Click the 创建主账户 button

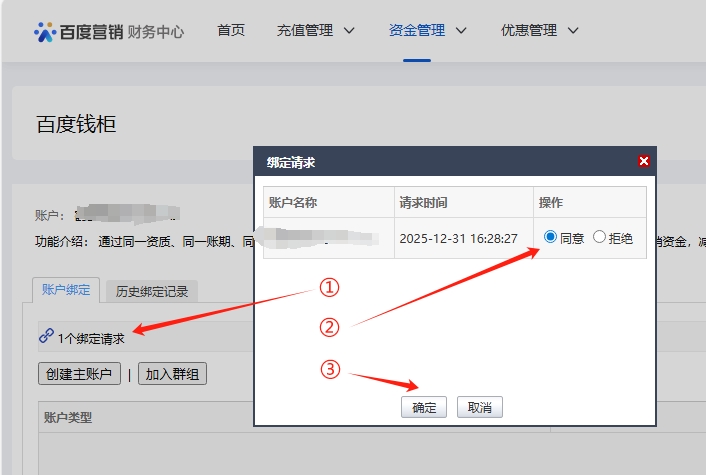[79, 374]
